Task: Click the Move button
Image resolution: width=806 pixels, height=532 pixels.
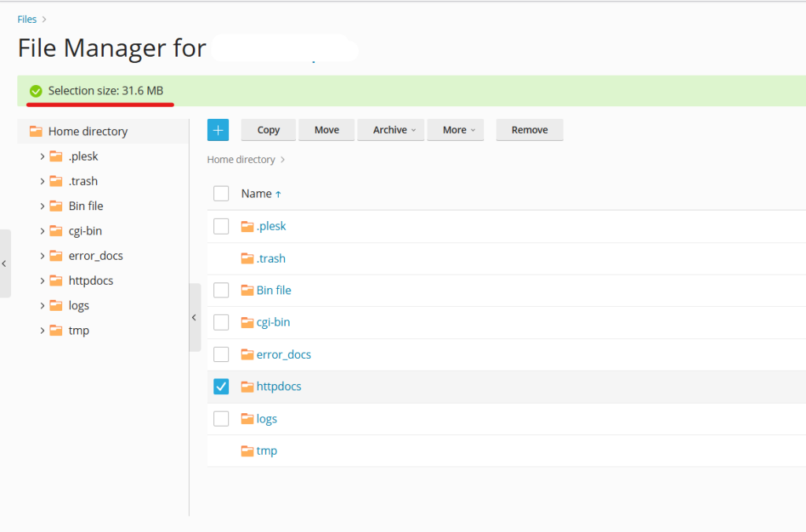Action: coord(327,130)
